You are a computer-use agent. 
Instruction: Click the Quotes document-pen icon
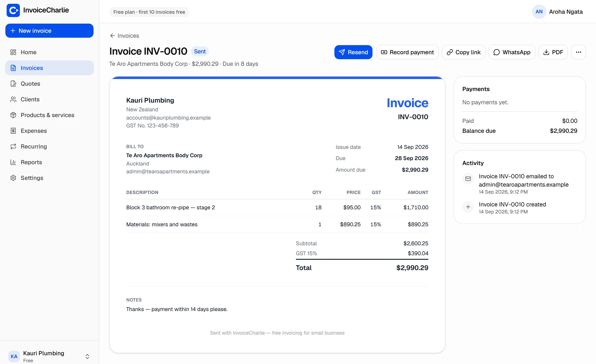(x=13, y=84)
